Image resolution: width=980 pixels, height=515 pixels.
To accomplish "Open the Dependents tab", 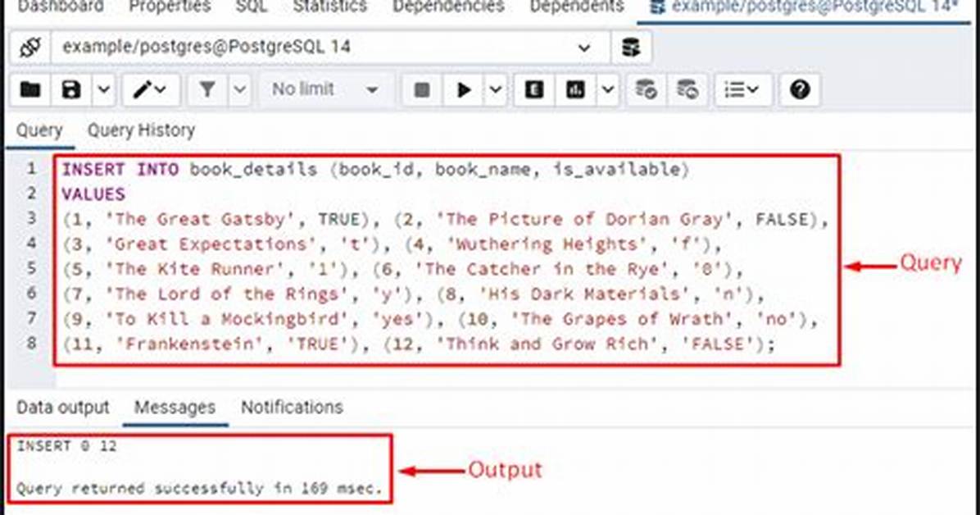I will (x=577, y=7).
